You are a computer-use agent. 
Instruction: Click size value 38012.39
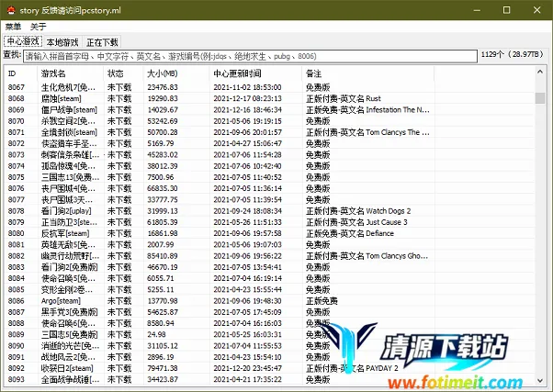pyautogui.click(x=163, y=166)
